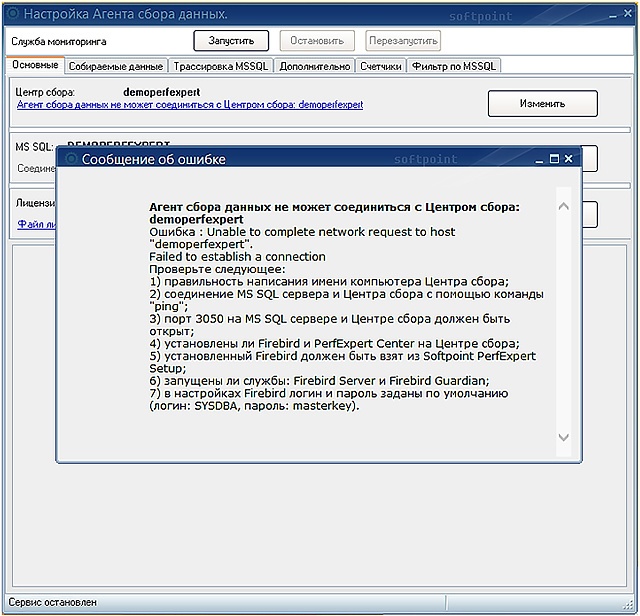The height and width of the screenshot is (616, 640).
Task: Click the error dialog's scroll down arrow
Action: point(564,438)
